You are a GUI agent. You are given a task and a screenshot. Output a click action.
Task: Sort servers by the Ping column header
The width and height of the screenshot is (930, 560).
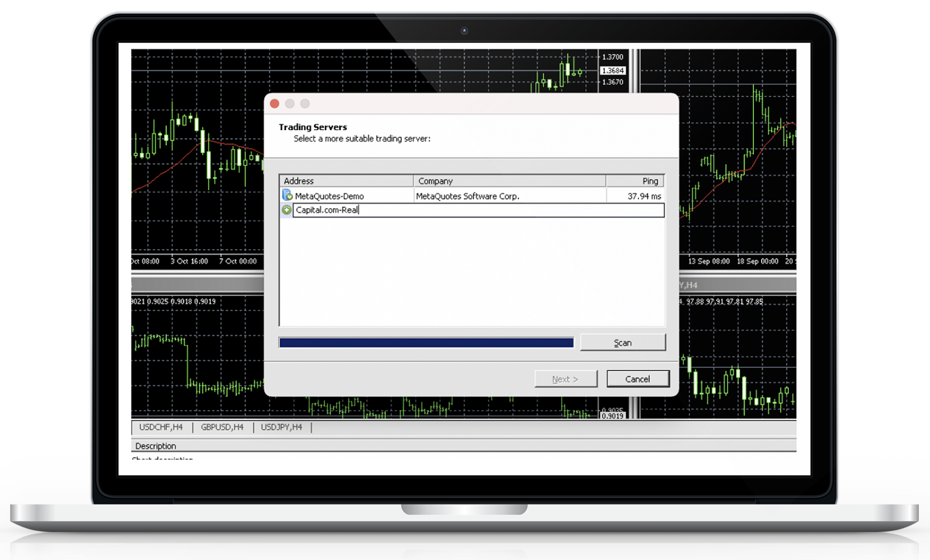(635, 181)
